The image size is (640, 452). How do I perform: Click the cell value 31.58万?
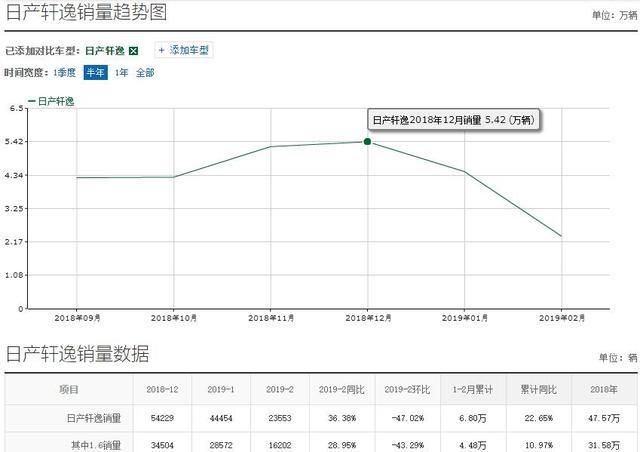coord(604,445)
